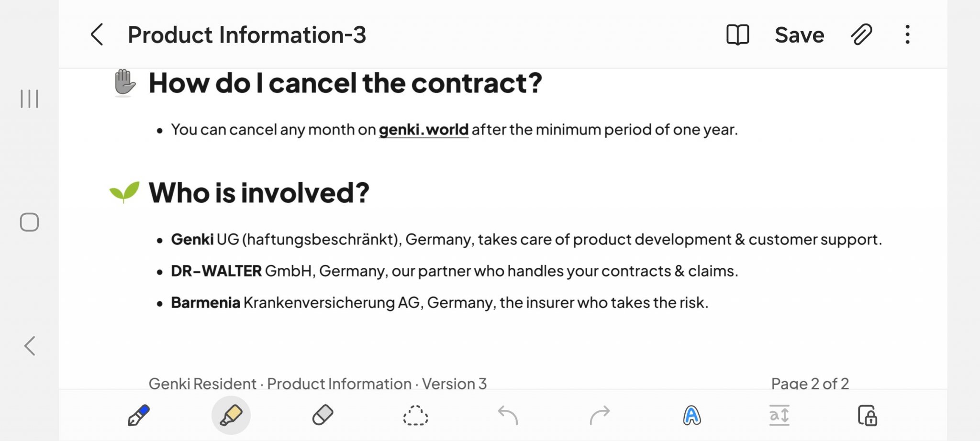Open handwriting-to-text convert tool

tap(692, 415)
